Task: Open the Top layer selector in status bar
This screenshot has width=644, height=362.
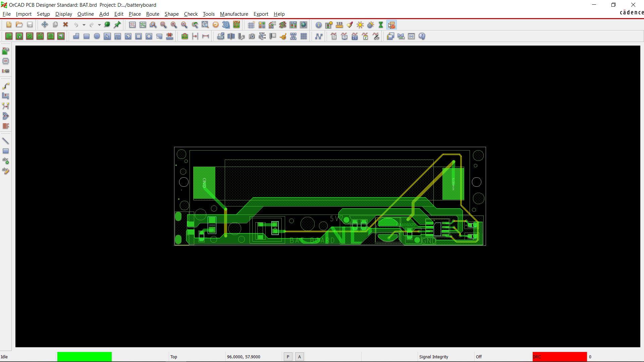Action: [174, 357]
